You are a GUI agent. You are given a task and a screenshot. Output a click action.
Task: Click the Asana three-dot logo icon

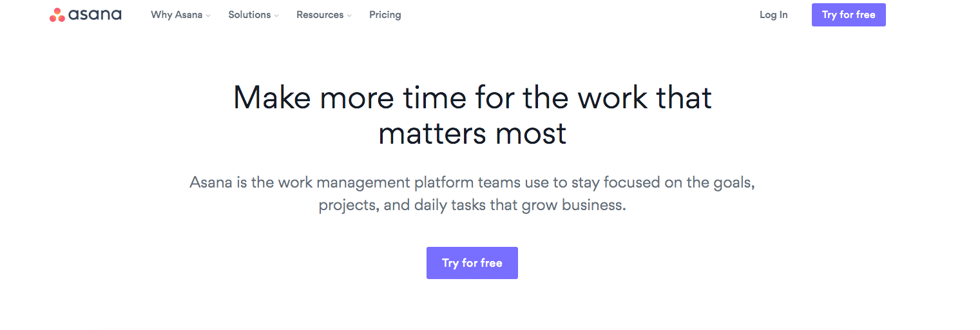(x=57, y=15)
